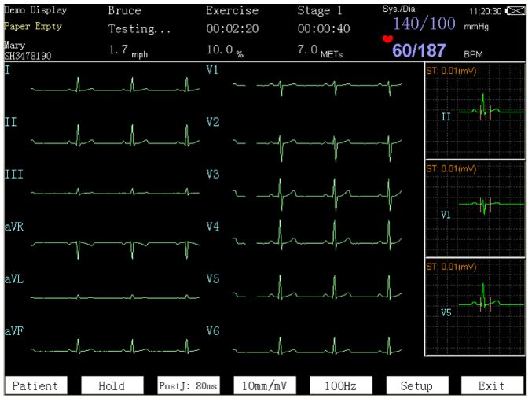The image size is (532, 402).
Task: Click the red heart rate icon
Action: (x=386, y=39)
